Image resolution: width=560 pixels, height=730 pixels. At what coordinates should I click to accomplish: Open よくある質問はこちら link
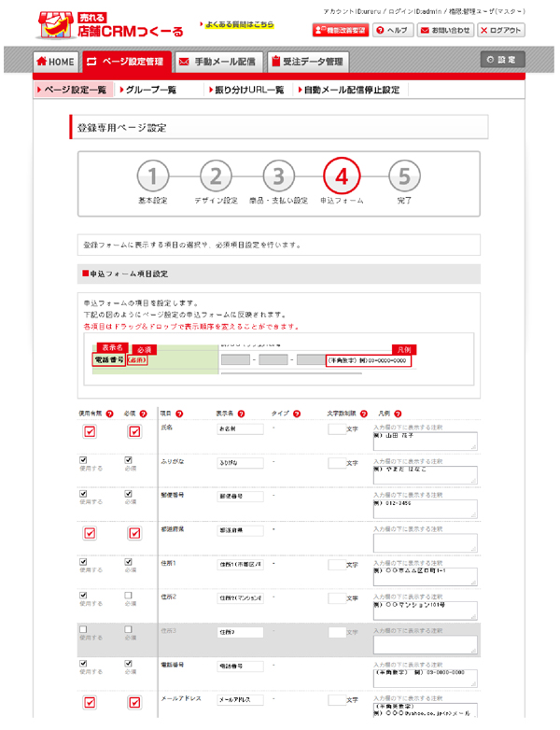pyautogui.click(x=237, y=25)
